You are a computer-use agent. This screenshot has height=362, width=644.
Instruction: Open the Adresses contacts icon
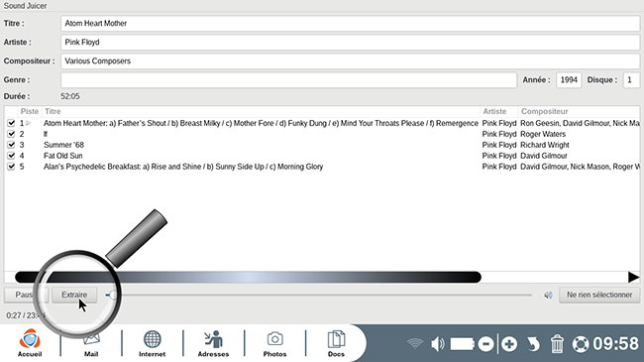213,343
